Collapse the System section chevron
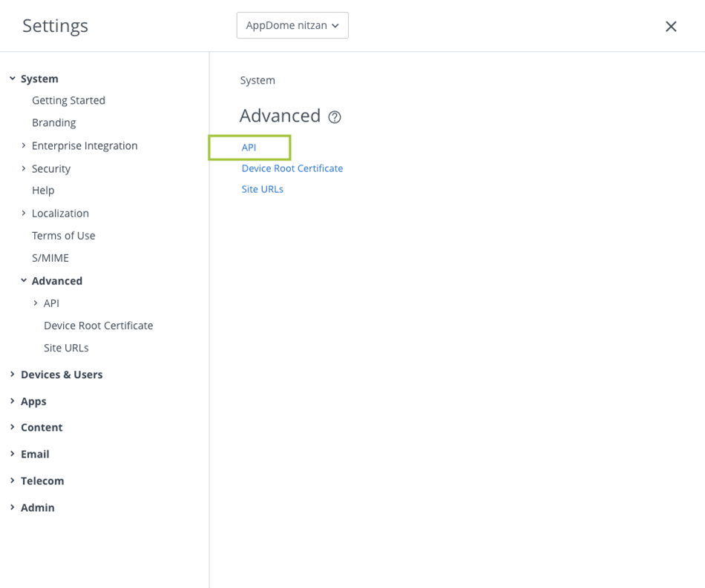Screen dimensions: 705x588 12,79
